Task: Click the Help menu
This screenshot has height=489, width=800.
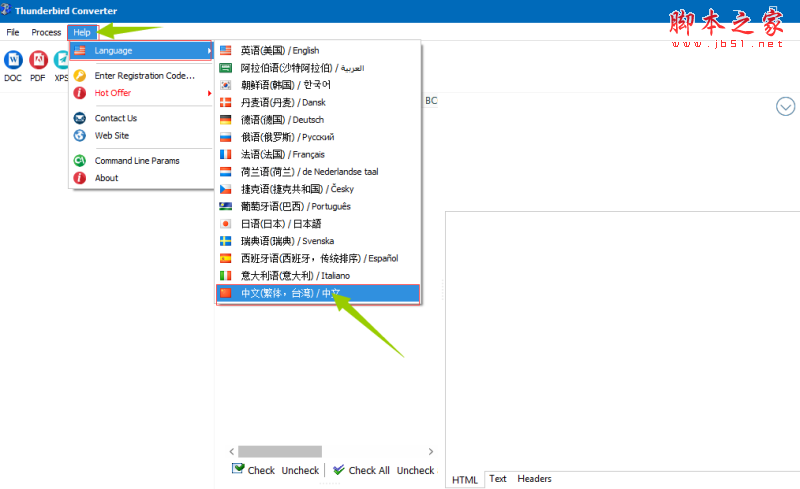Action: pyautogui.click(x=82, y=32)
